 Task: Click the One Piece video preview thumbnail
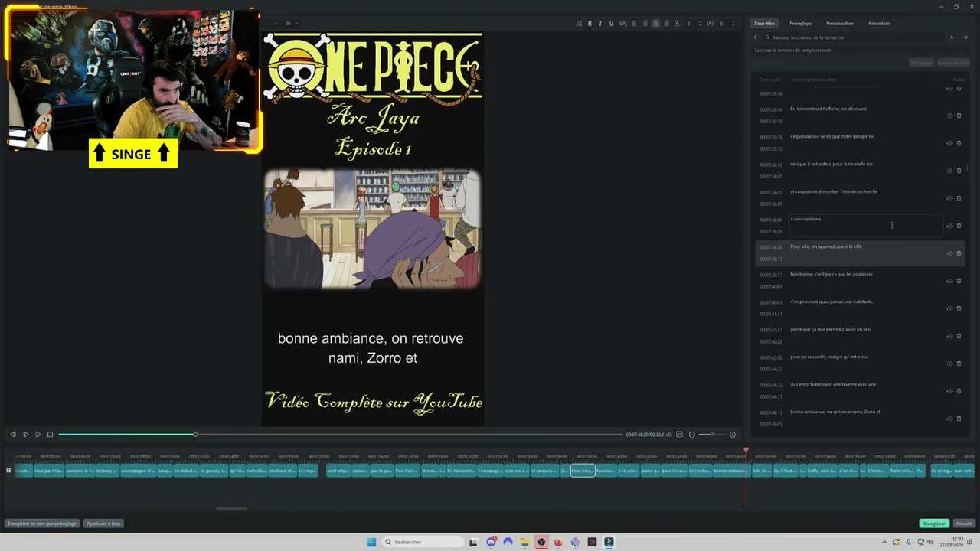372,229
